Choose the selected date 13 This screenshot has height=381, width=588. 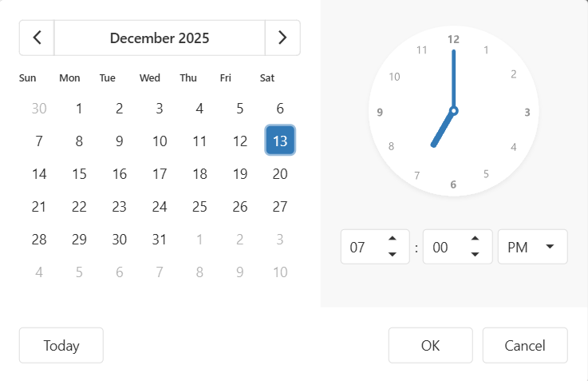coord(280,141)
